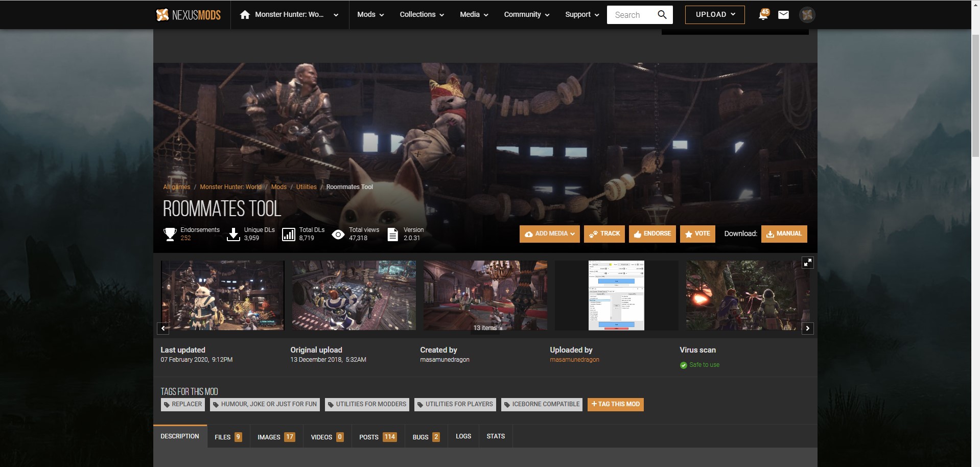Start a Manual download

(784, 234)
